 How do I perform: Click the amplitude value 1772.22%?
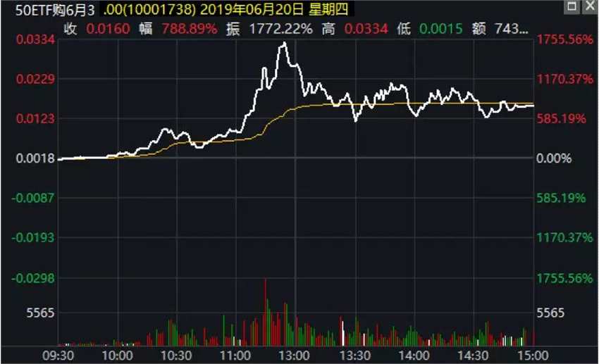point(280,29)
